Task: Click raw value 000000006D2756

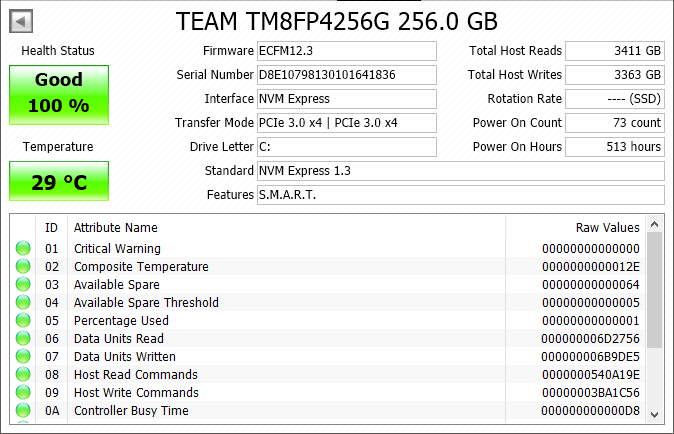Action: tap(590, 339)
